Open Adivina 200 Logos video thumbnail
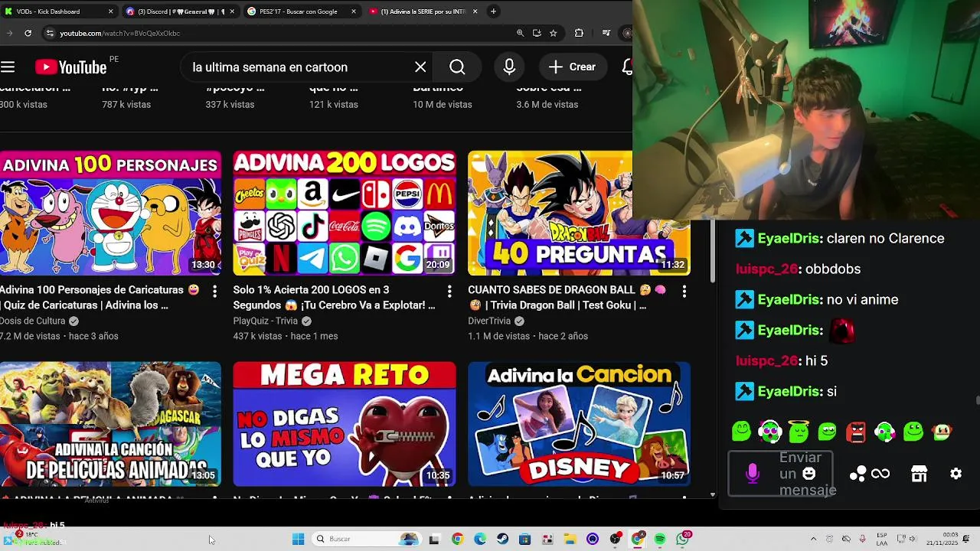The width and height of the screenshot is (980, 551). pyautogui.click(x=345, y=213)
